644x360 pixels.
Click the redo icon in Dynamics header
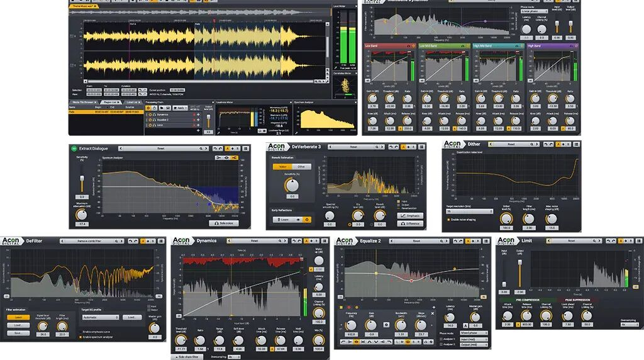[297, 241]
